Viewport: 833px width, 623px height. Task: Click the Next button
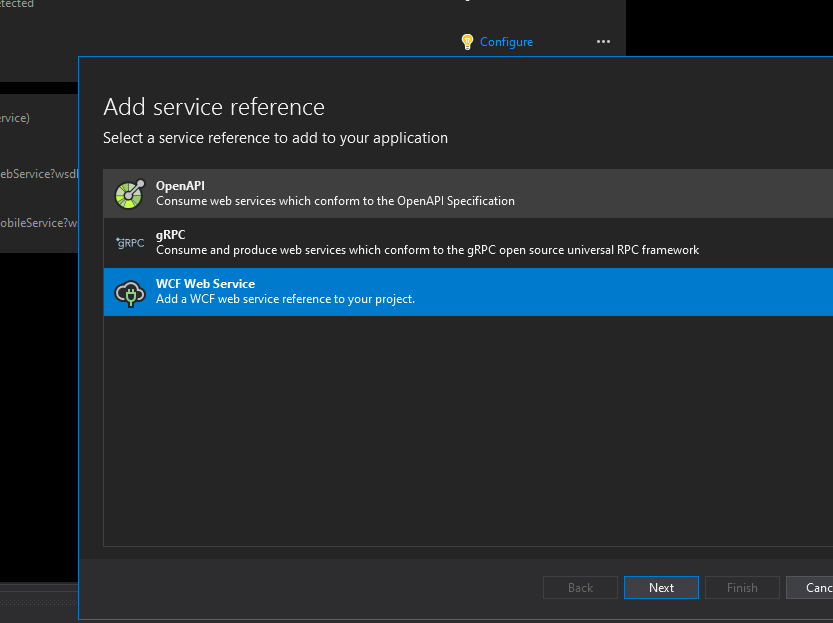point(661,587)
